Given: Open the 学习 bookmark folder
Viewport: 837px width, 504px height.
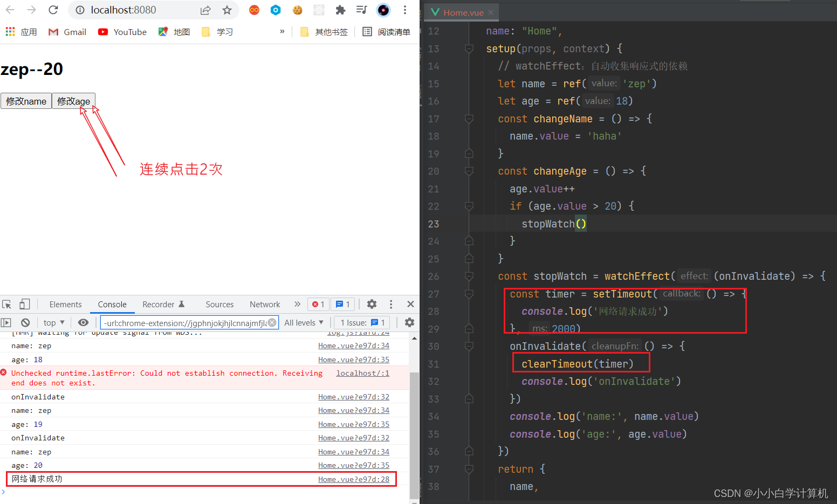Looking at the screenshot, I should (x=217, y=32).
